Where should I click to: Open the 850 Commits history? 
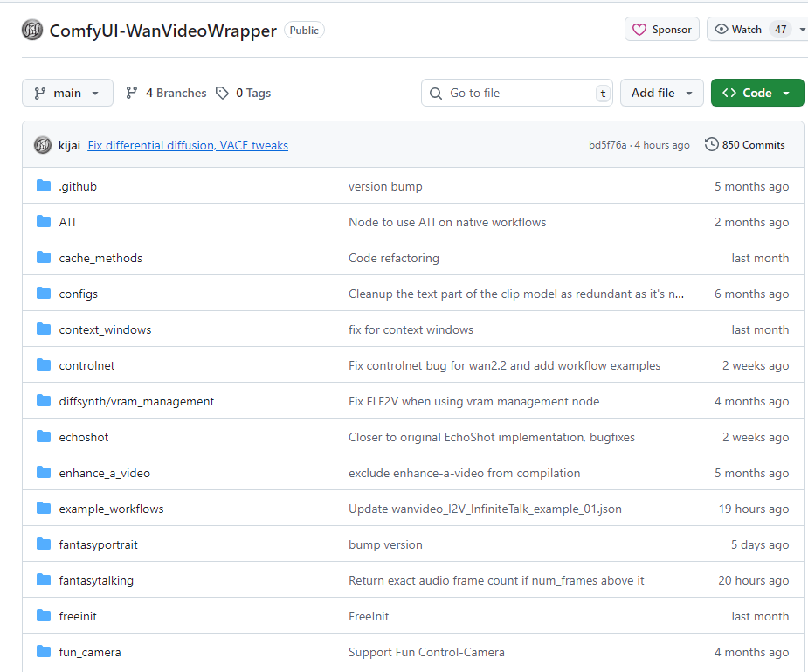pyautogui.click(x=744, y=145)
